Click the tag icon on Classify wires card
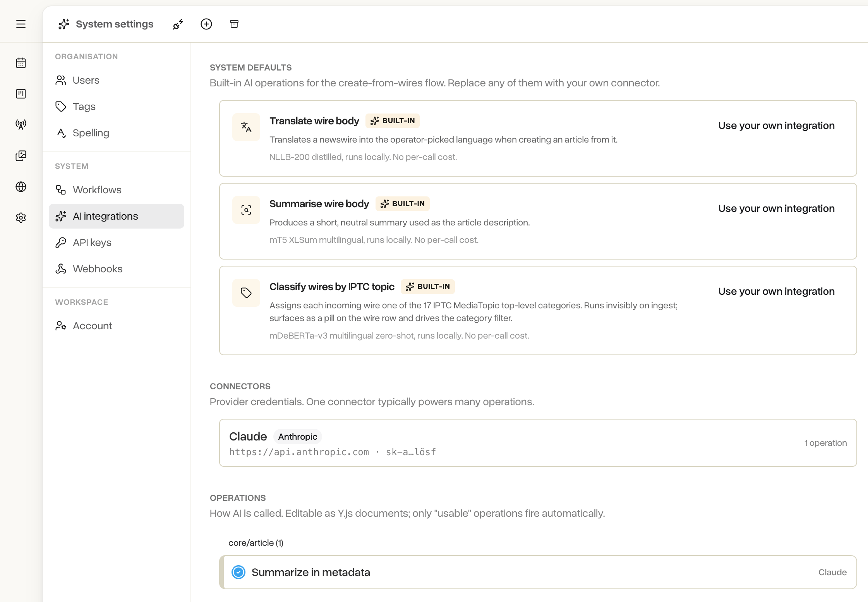868x602 pixels. coord(246,293)
